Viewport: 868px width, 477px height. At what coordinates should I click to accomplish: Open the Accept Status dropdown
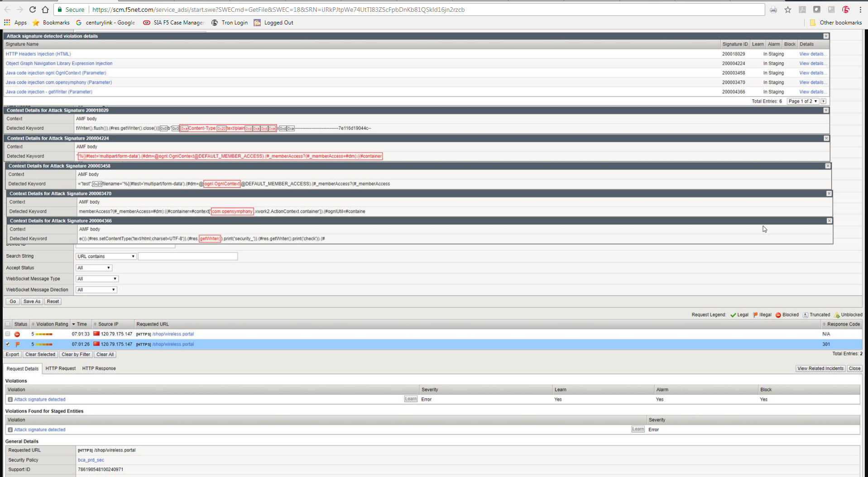[x=94, y=268]
